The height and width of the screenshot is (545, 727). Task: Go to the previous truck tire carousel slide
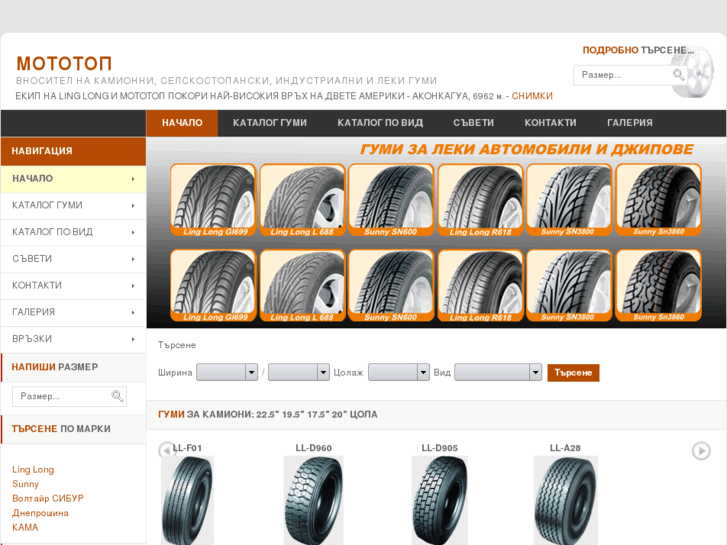166,450
